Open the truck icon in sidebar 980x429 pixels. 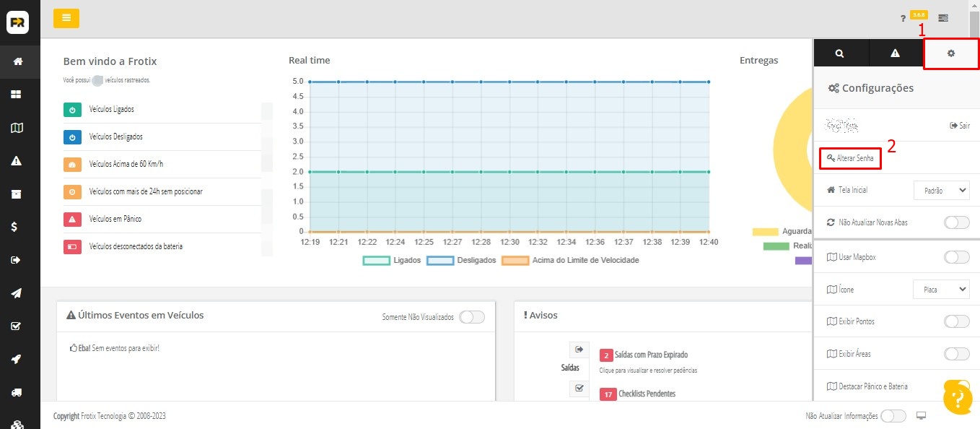click(x=17, y=392)
